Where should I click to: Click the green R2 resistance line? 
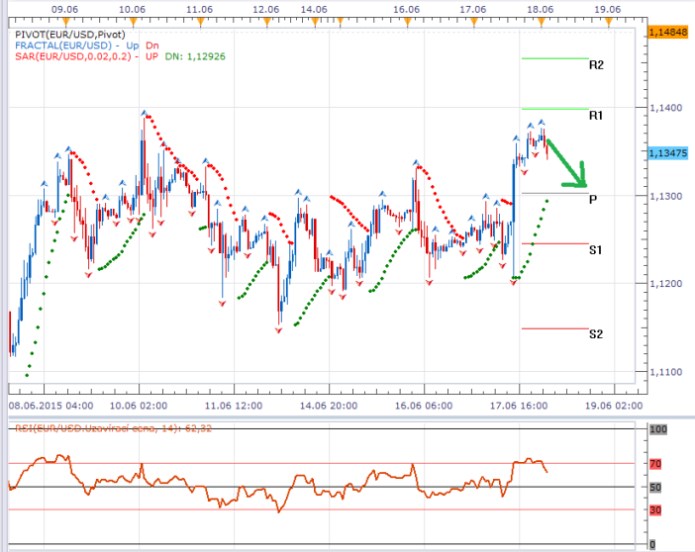click(x=554, y=58)
